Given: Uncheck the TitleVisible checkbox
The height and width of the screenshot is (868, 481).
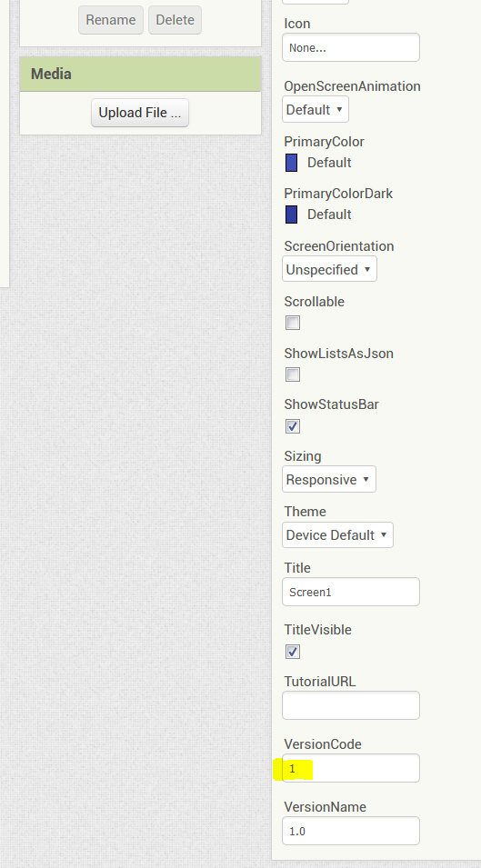Looking at the screenshot, I should 293,652.
